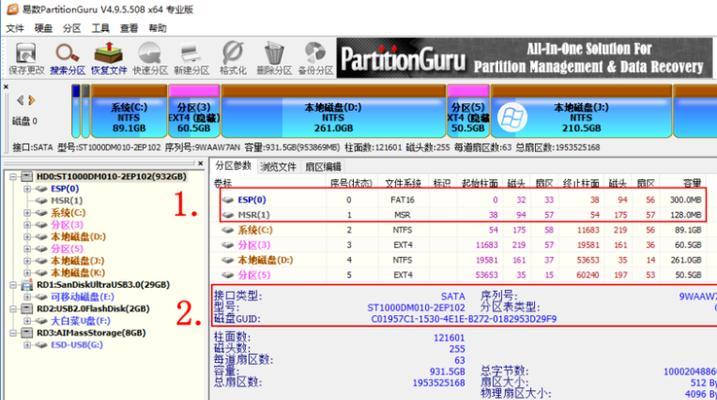This screenshot has height=400, width=717.
Task: Click the 容量 column header
Action: (692, 183)
